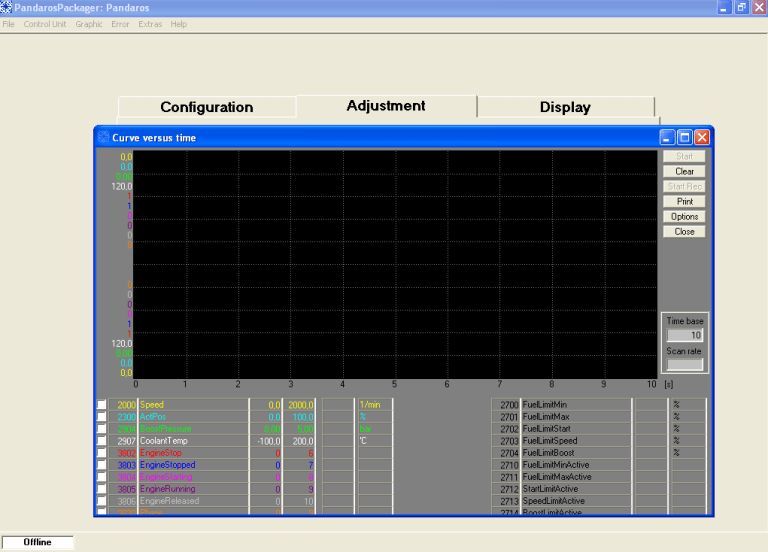Click the Start button
The width and height of the screenshot is (768, 552).
pyautogui.click(x=684, y=156)
